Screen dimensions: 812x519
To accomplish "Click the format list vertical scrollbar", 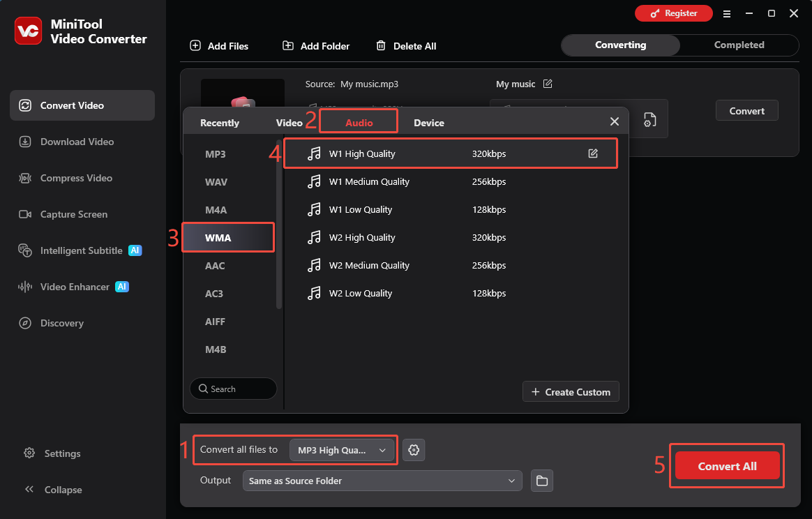I will 279,225.
